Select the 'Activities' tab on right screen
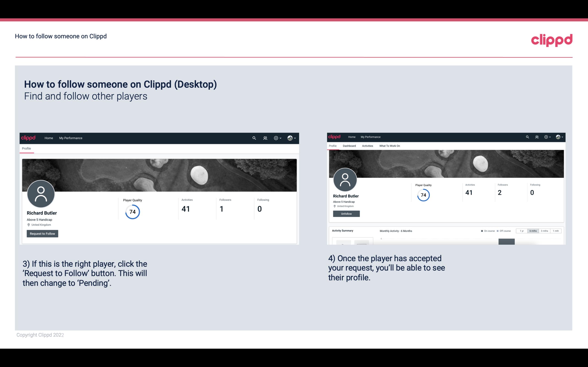Screen dimensions: 588x367 click(x=367, y=146)
